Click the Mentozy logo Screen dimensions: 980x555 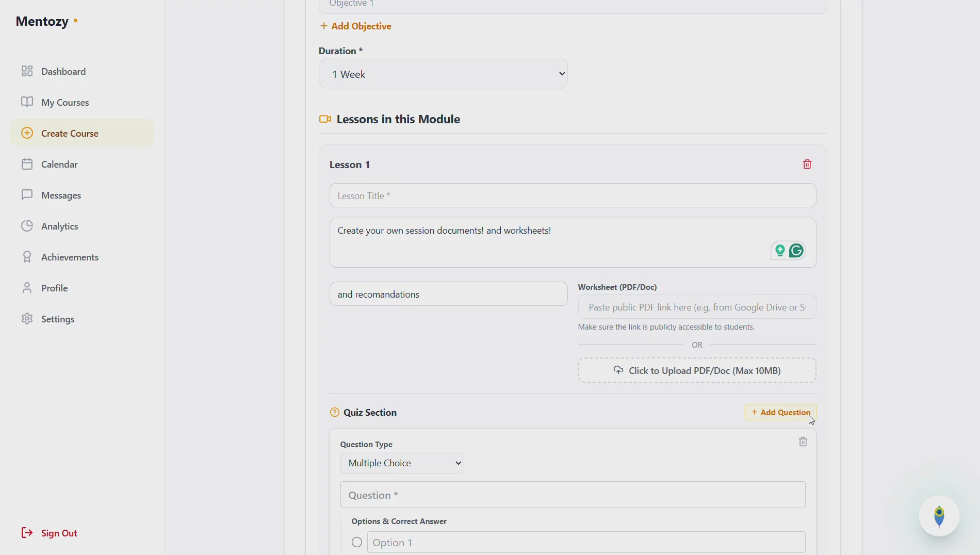point(46,21)
